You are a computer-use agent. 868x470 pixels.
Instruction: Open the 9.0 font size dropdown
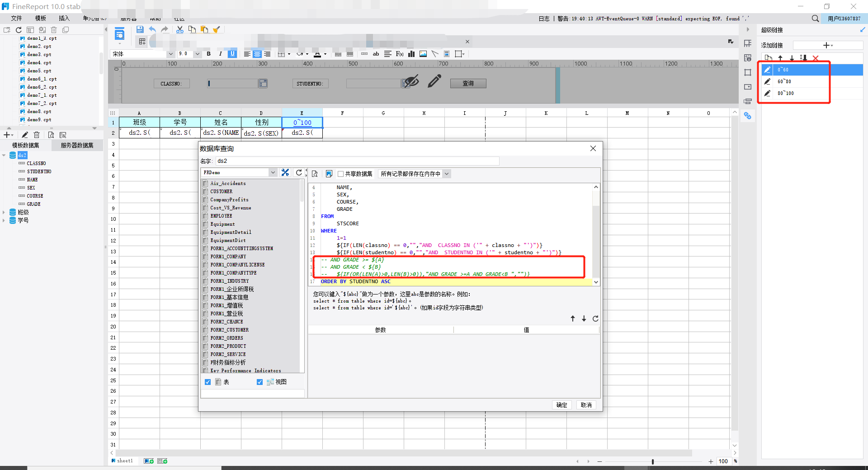pyautogui.click(x=197, y=54)
